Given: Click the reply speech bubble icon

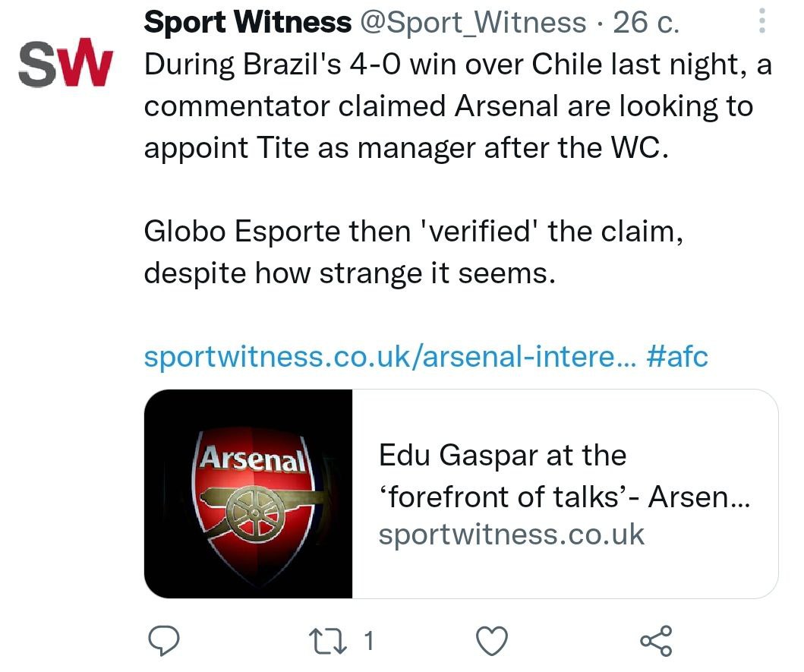Looking at the screenshot, I should pos(162,642).
